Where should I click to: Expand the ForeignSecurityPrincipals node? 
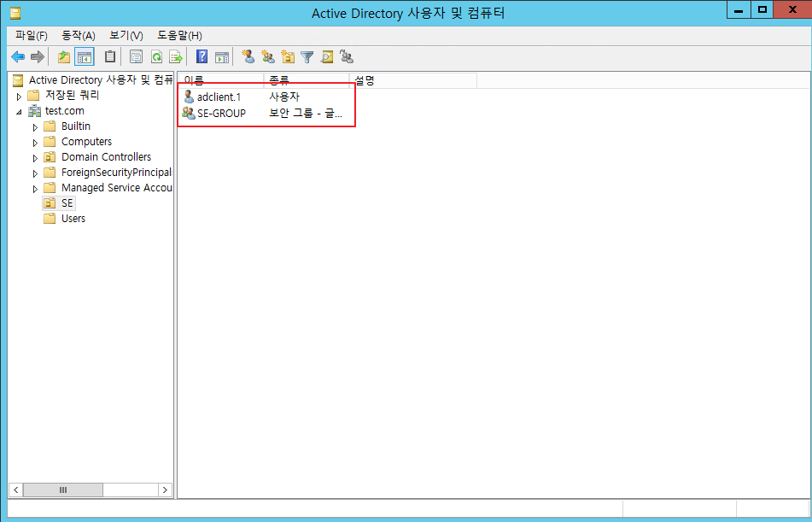point(35,173)
